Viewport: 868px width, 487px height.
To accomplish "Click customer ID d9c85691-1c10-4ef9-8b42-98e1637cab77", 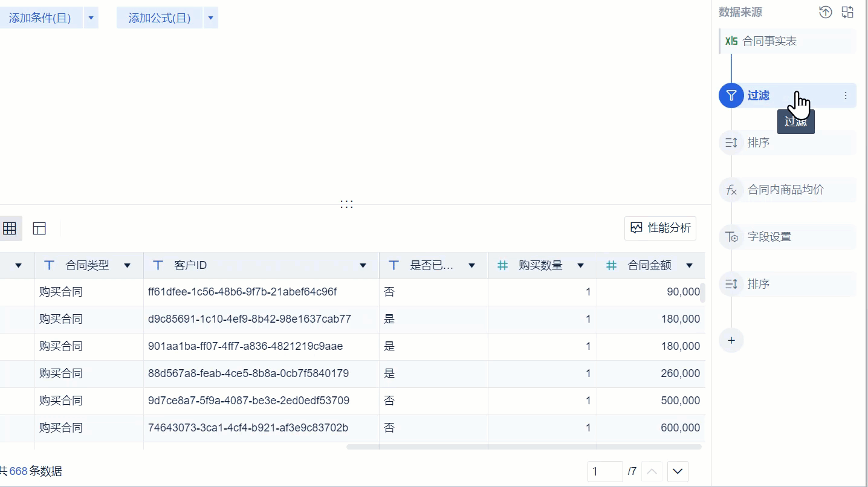I will [x=250, y=319].
